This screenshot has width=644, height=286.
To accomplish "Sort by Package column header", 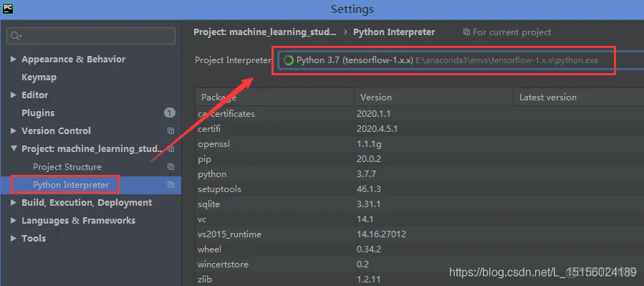I will pos(275,97).
